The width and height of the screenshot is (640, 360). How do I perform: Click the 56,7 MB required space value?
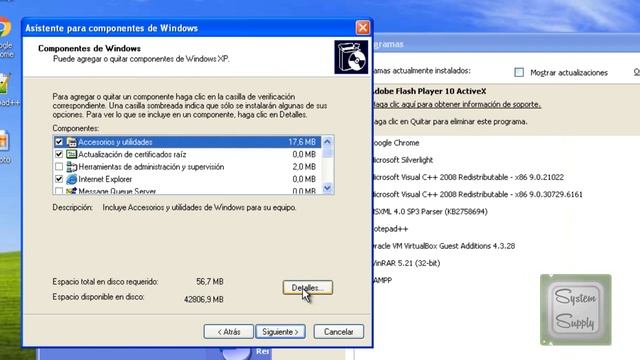click(210, 282)
